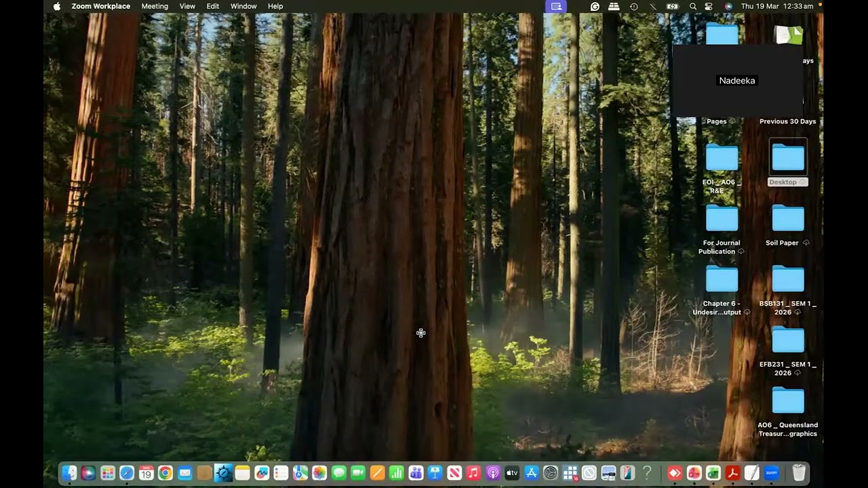Open the Apple menu
The height and width of the screenshot is (488, 868).
[57, 6]
